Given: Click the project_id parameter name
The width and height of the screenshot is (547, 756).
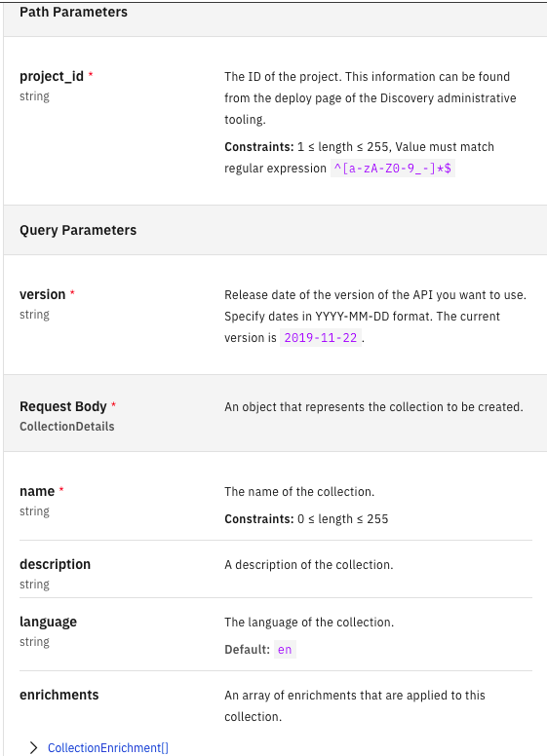Looking at the screenshot, I should click(51, 76).
